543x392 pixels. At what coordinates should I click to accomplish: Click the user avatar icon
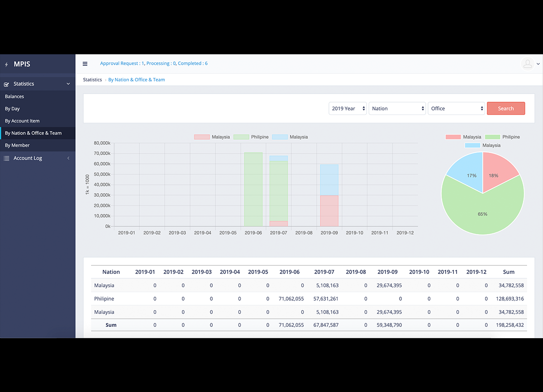click(528, 64)
